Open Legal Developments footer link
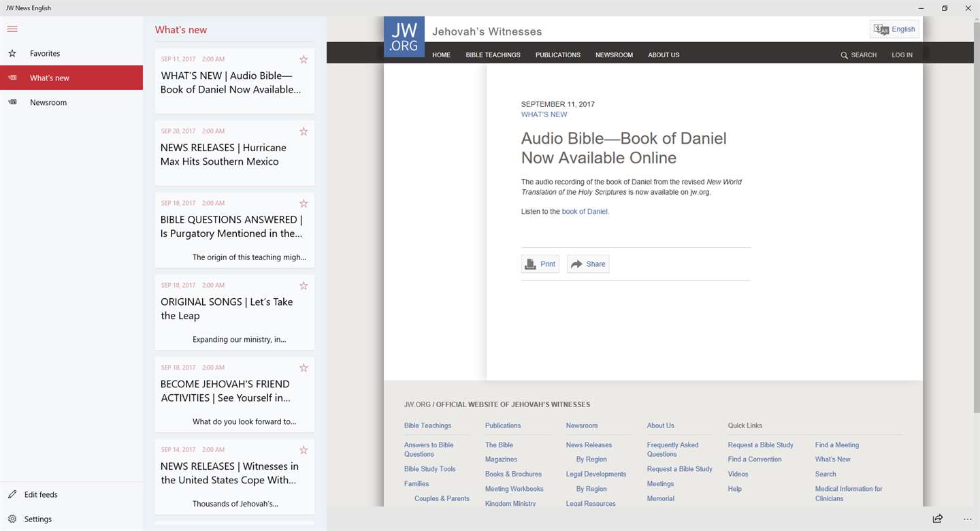Screen dimensions: 980x531 (596, 474)
